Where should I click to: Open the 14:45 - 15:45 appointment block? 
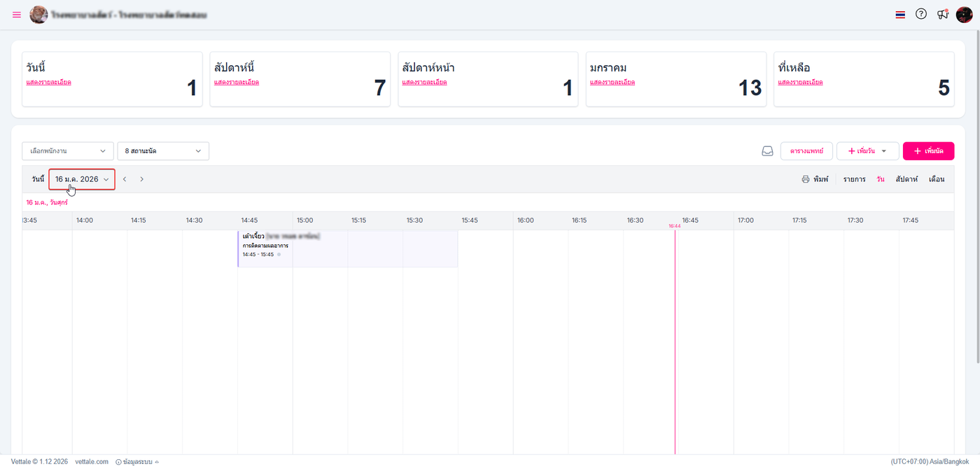point(348,248)
